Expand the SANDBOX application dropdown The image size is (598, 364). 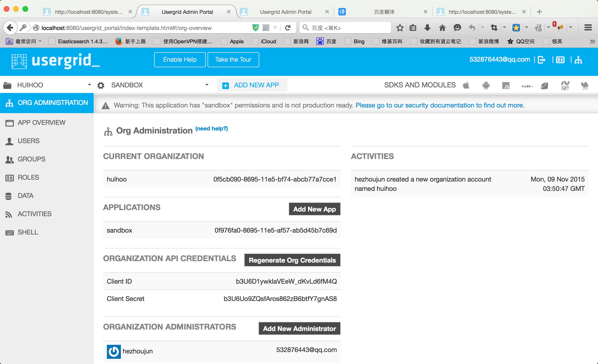pos(206,85)
